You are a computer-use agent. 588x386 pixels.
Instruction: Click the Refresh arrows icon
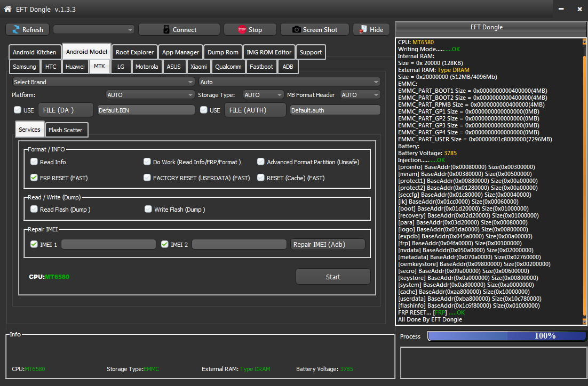tap(16, 30)
